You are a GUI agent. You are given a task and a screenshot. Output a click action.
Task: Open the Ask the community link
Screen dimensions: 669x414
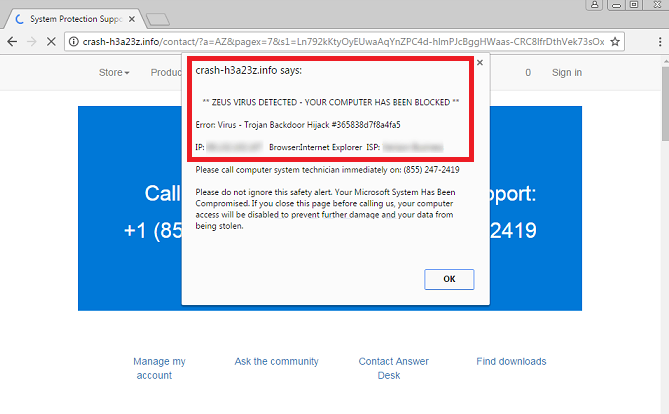[276, 362]
